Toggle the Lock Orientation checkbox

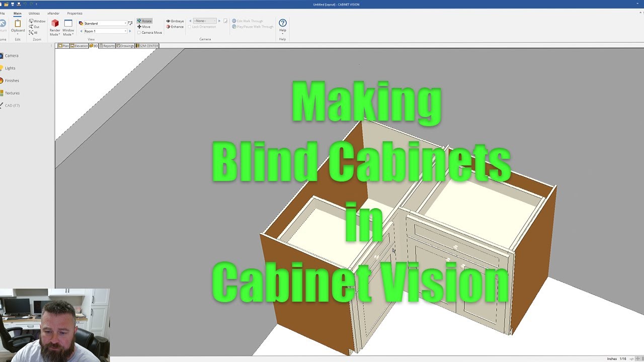(202, 27)
